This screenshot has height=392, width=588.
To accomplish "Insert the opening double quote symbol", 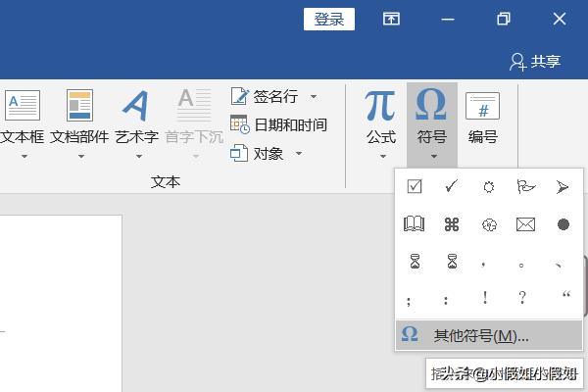I will (x=566, y=294).
